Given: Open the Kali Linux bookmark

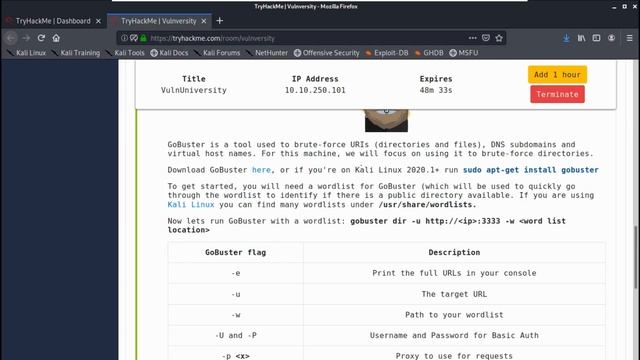Looking at the screenshot, I should [x=27, y=53].
